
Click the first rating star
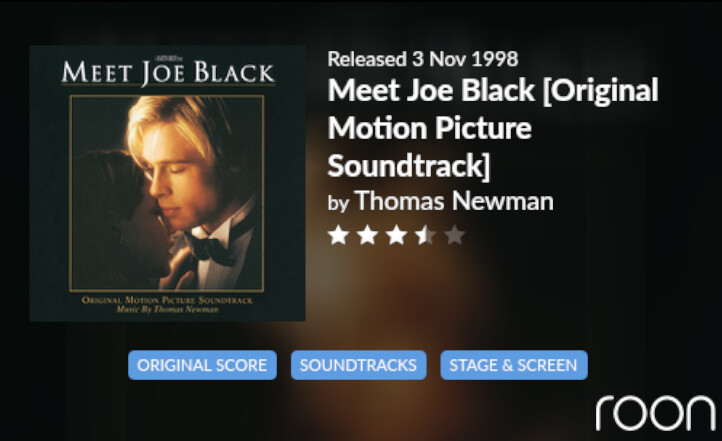[339, 236]
